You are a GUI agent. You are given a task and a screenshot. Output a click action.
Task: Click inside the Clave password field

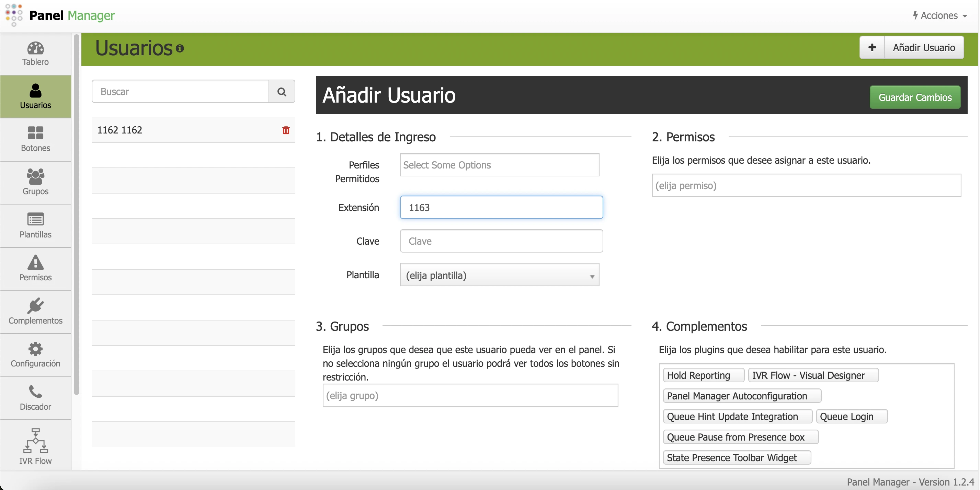click(501, 241)
